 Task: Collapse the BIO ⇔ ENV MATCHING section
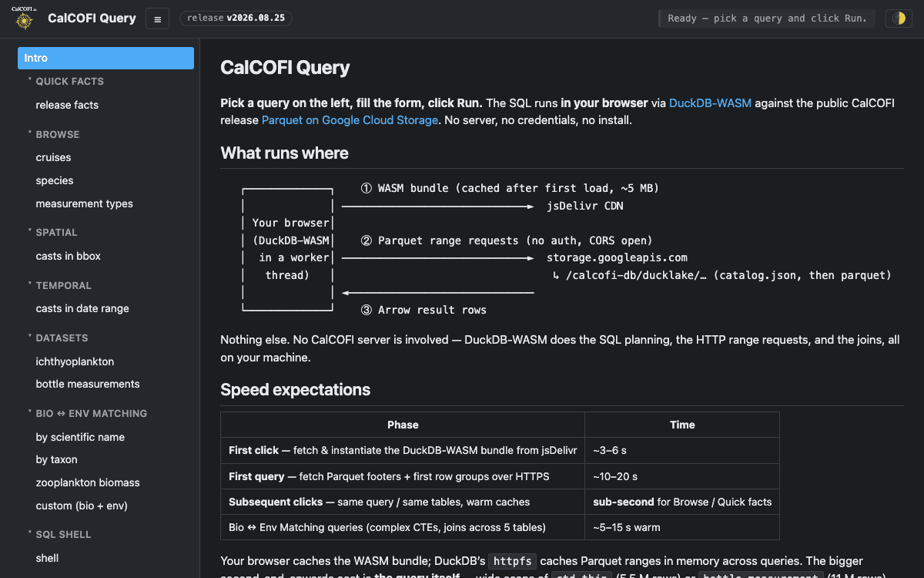[91, 413]
